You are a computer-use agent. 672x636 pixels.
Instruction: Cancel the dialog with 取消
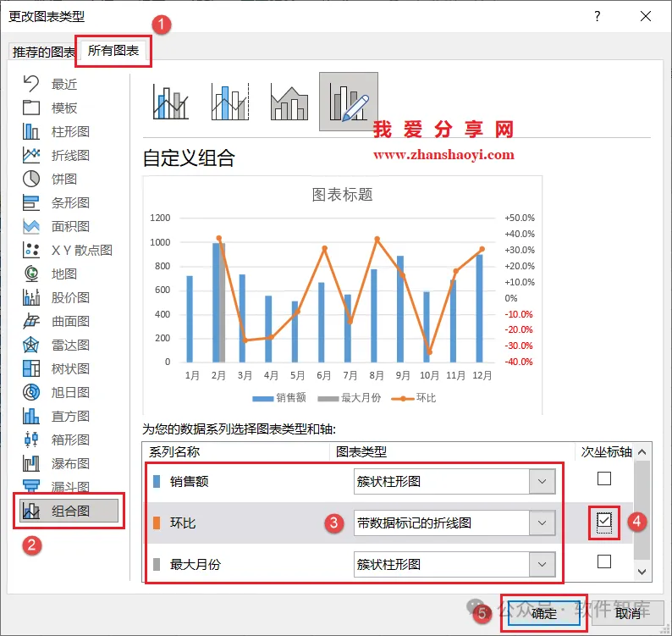(x=627, y=613)
